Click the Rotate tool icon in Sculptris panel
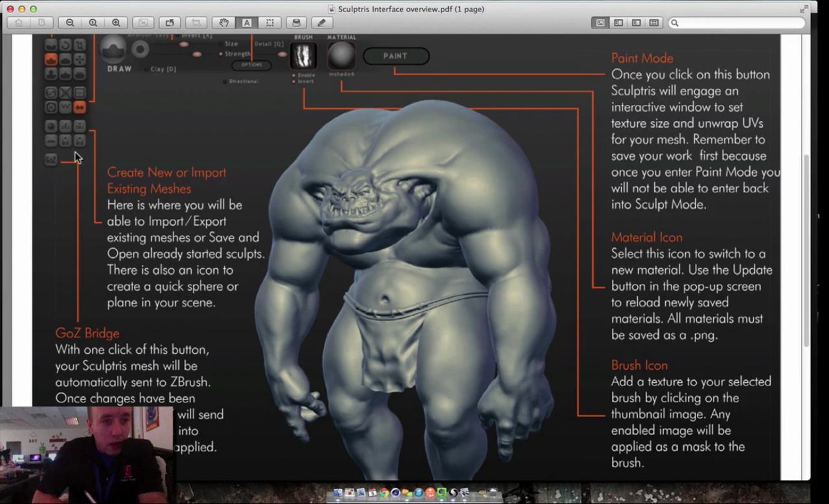The width and height of the screenshot is (829, 504). 65,45
